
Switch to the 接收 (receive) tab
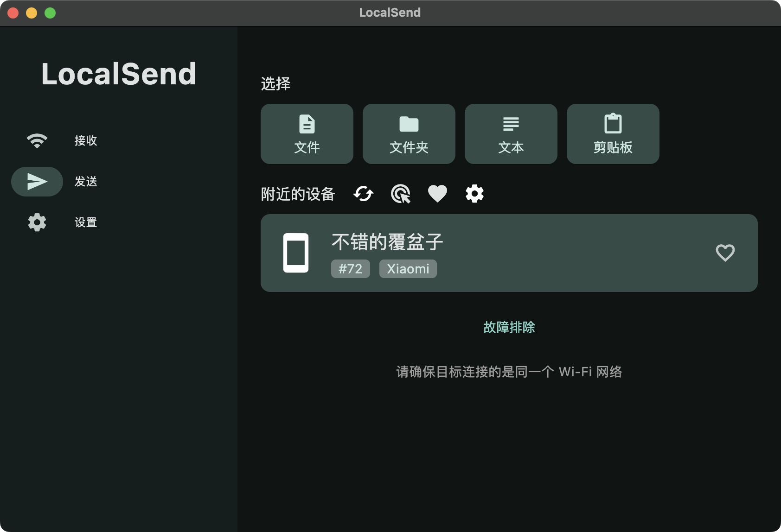[x=85, y=140]
